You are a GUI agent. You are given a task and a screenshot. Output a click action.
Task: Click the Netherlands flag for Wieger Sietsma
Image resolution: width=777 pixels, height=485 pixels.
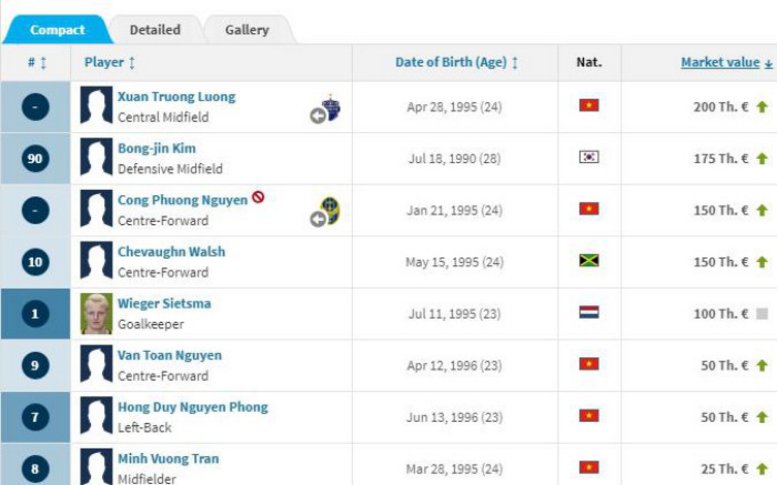point(588,313)
